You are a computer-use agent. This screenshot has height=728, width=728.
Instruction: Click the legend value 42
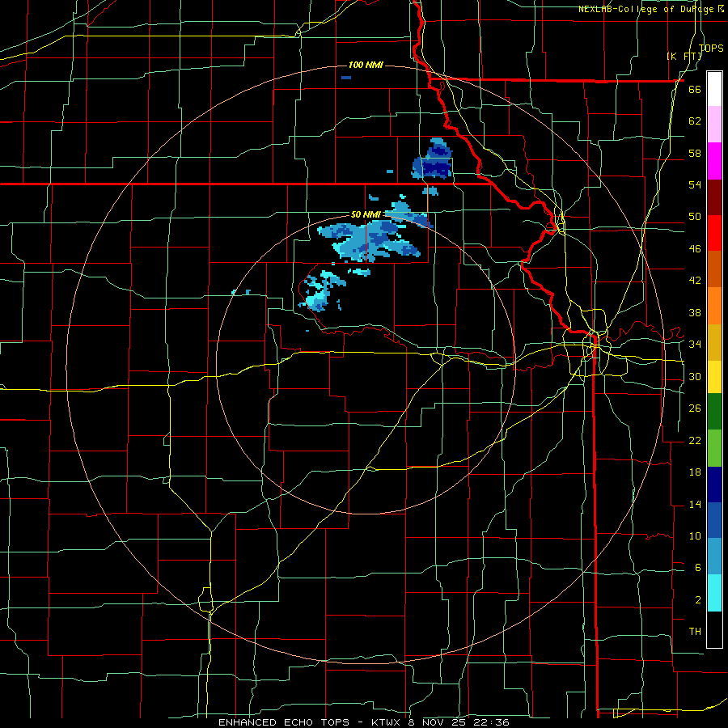[695, 281]
